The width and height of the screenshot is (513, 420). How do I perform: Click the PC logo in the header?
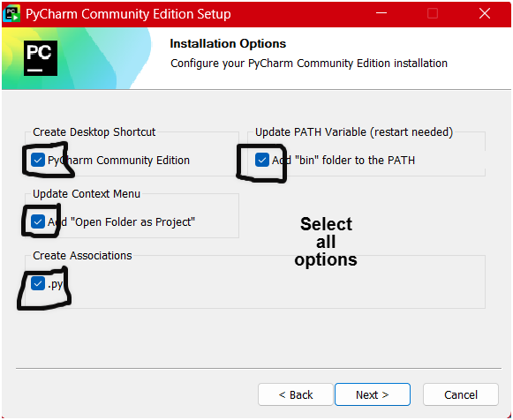pyautogui.click(x=41, y=58)
